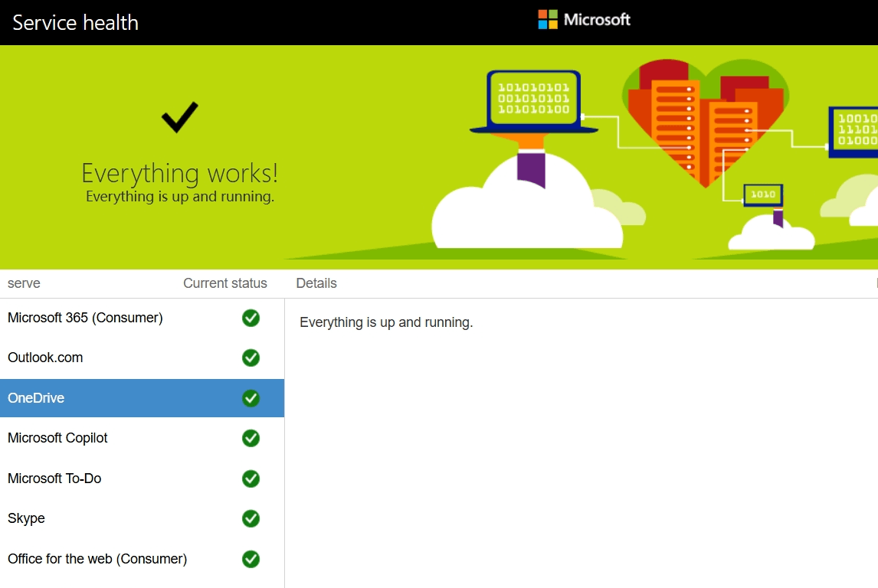Click the 'serve' column header

click(x=24, y=283)
